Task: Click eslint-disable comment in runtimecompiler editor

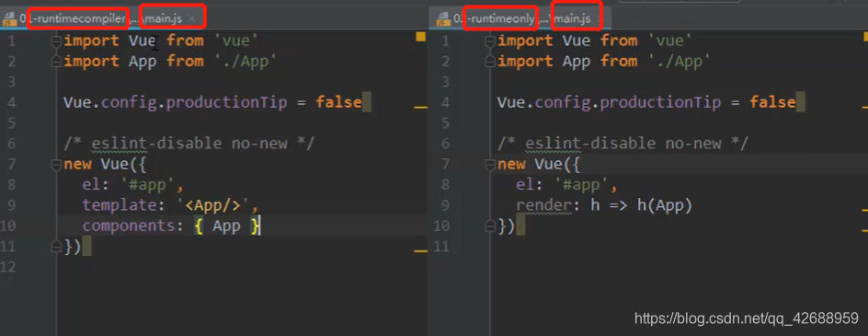Action: [x=188, y=145]
